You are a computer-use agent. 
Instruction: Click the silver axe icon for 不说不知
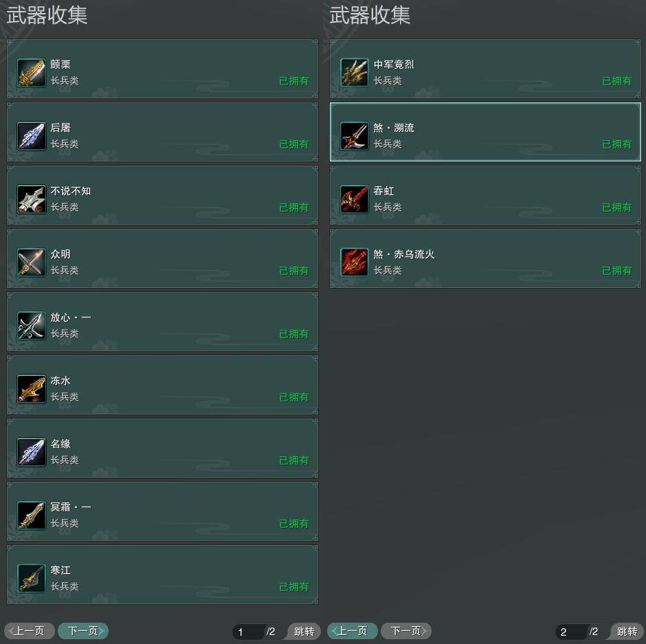(32, 199)
